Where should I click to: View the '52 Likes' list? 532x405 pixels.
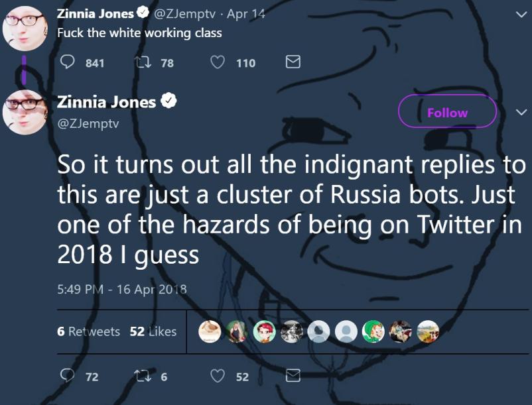click(x=153, y=331)
